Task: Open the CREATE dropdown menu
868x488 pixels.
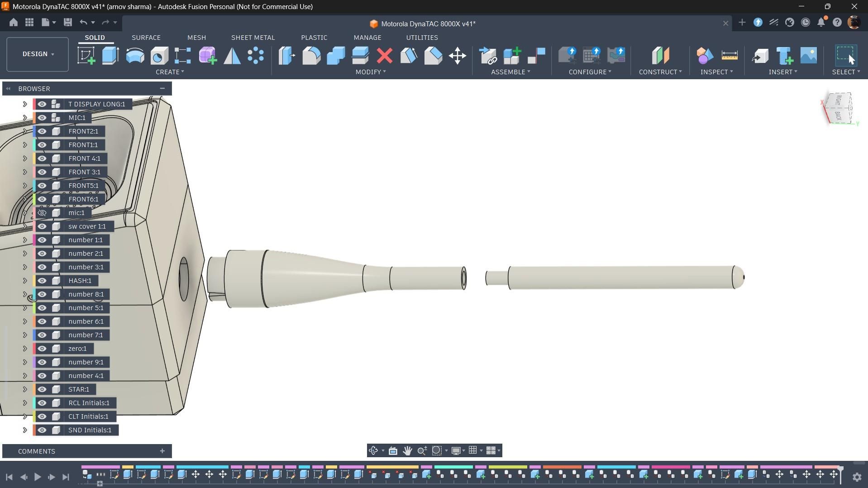Action: point(170,72)
